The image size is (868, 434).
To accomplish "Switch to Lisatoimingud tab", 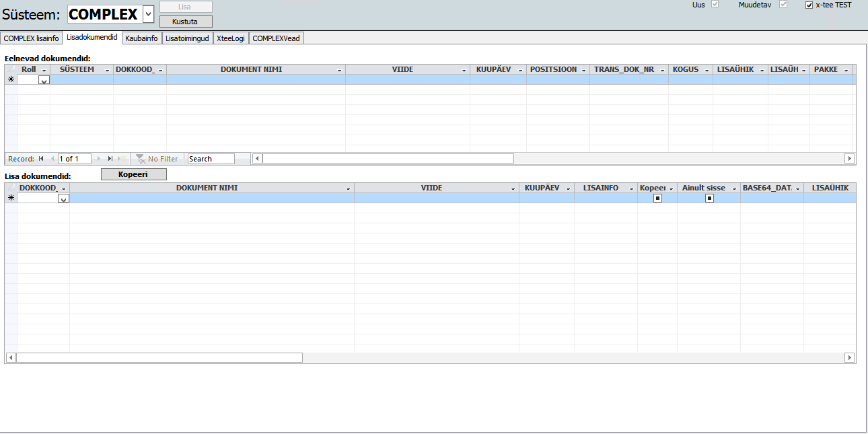I will (187, 38).
